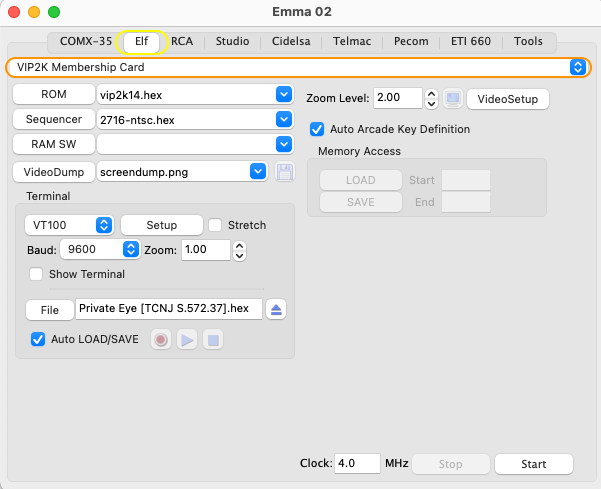The image size is (601, 489).
Task: Open the empty RAM SW dropdown
Action: tap(284, 144)
